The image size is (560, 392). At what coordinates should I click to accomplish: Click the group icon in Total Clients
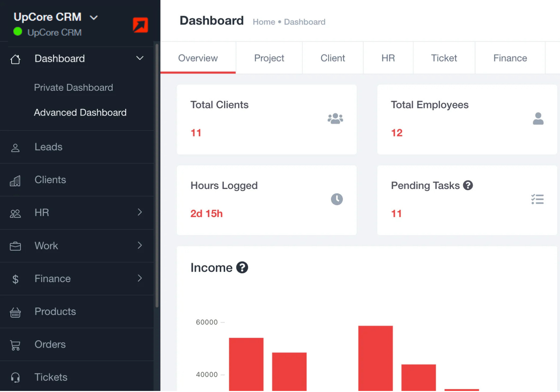tap(335, 119)
